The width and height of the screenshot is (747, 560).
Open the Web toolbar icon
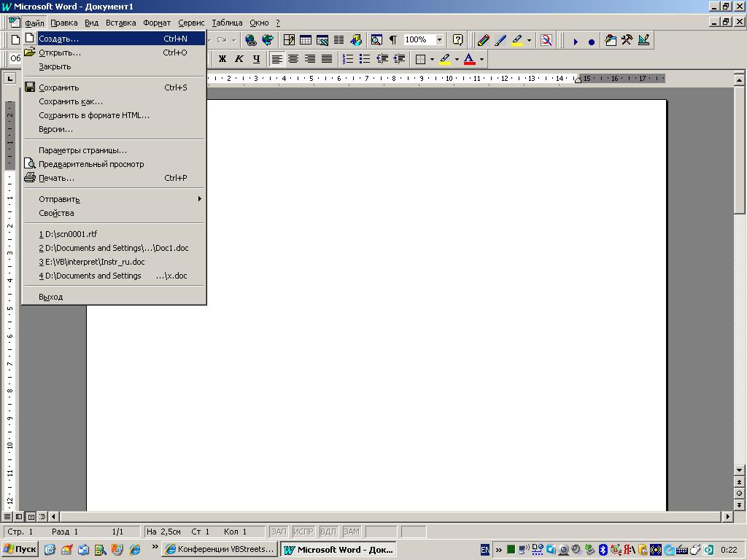[268, 40]
